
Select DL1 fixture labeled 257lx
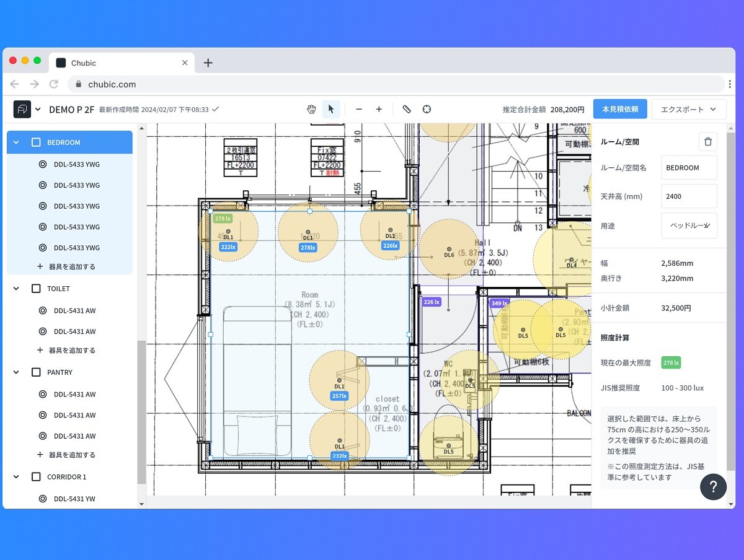(339, 381)
